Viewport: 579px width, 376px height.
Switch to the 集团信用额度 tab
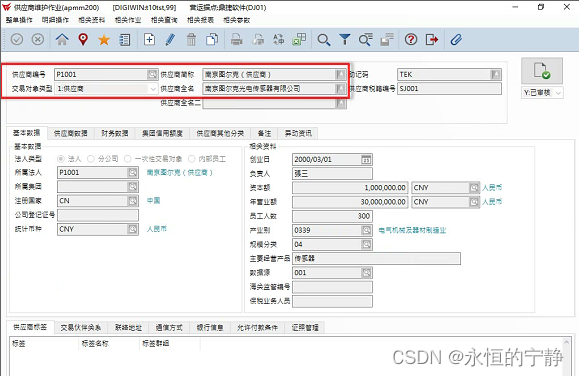pos(162,133)
